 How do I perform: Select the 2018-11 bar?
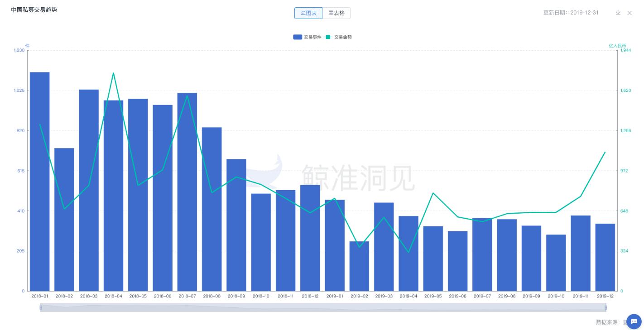pos(285,240)
